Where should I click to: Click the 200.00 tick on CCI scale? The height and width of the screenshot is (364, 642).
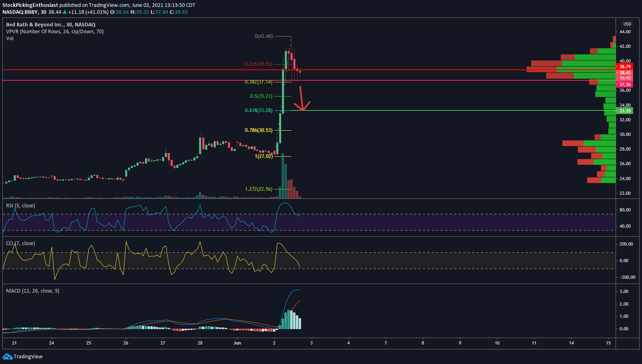coord(626,244)
